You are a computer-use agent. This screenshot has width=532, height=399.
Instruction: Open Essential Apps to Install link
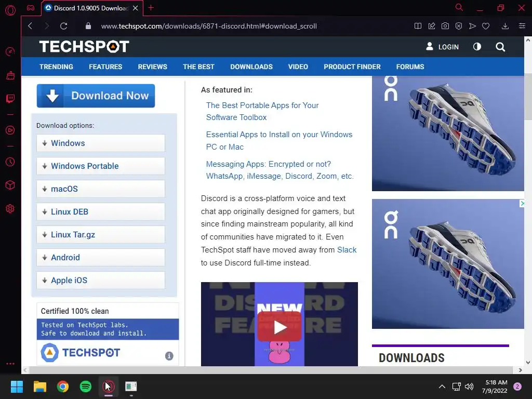pyautogui.click(x=279, y=140)
